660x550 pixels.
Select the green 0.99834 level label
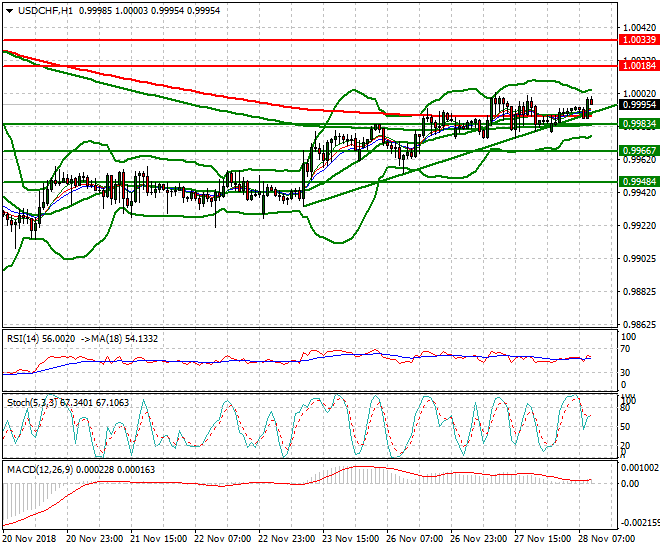[639, 124]
